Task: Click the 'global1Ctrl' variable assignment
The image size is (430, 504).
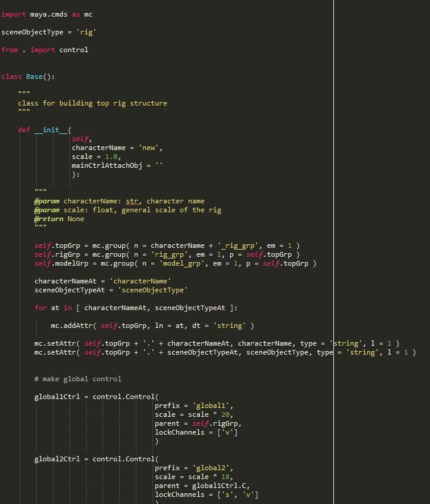Action: 57,397
